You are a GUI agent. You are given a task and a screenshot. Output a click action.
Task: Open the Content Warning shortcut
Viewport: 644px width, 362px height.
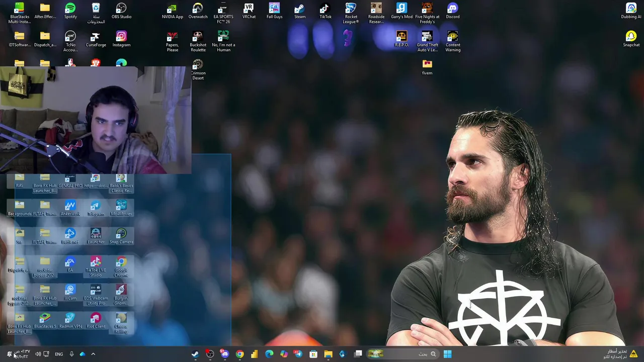[x=452, y=41]
